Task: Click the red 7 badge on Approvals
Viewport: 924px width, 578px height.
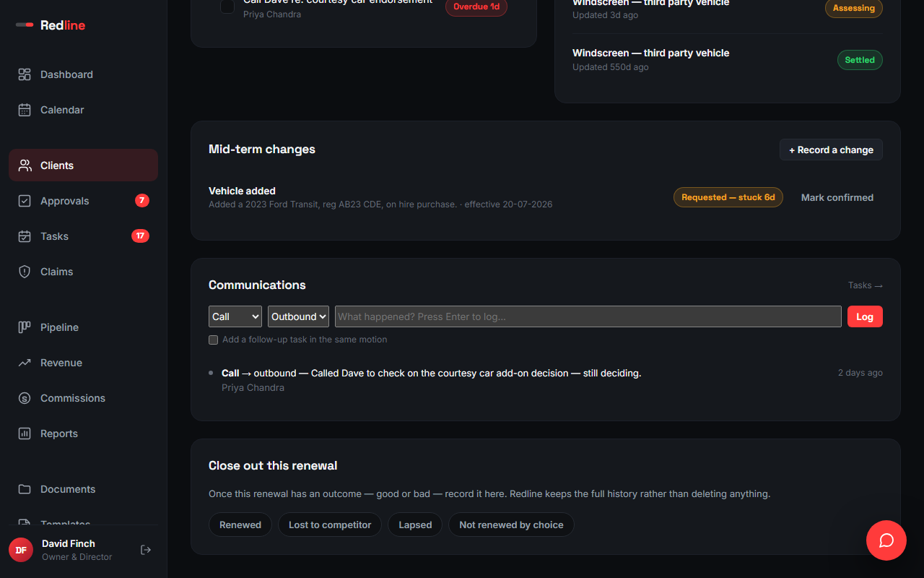Action: pyautogui.click(x=142, y=200)
